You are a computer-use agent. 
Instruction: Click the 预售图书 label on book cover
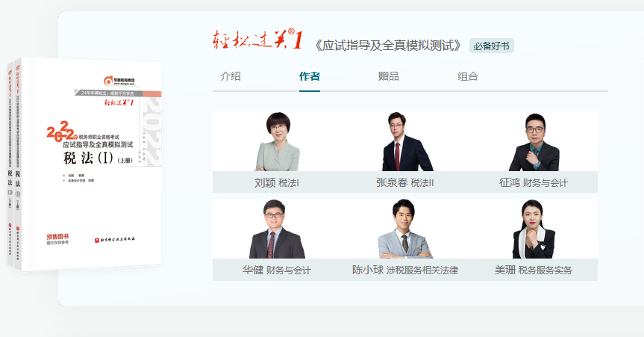58,238
